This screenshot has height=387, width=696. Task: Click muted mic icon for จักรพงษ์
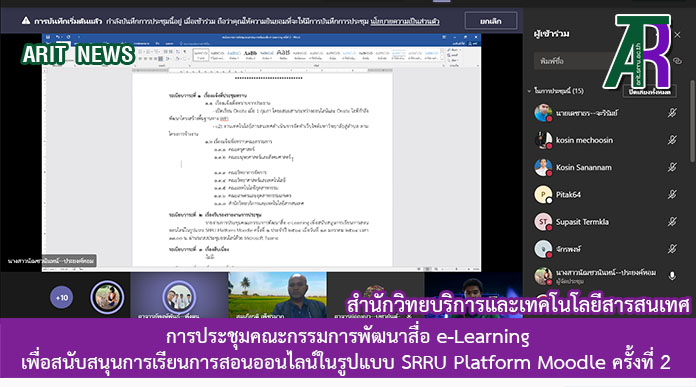point(672,249)
